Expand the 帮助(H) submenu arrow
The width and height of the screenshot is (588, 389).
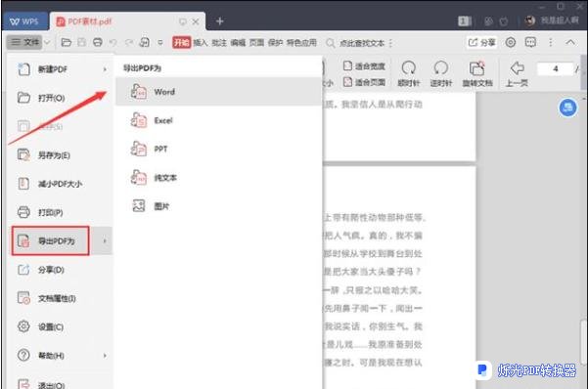(x=105, y=355)
